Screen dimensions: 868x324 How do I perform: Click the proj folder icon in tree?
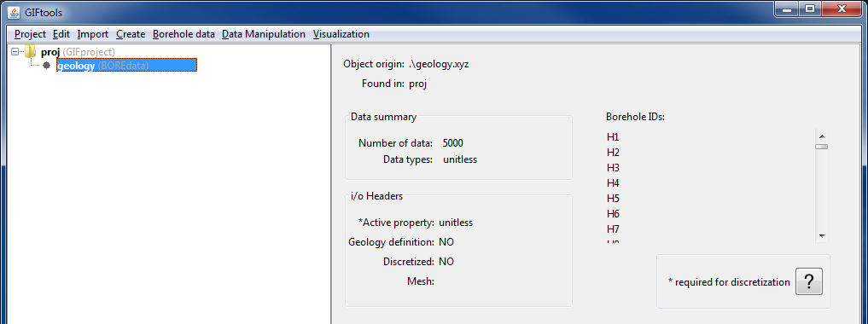tap(31, 51)
